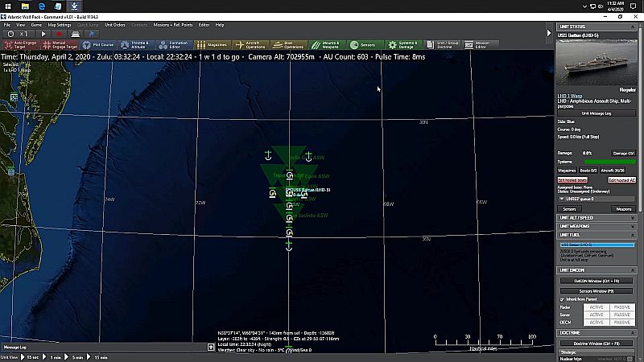Open the Plot Course tool
The height and width of the screenshot is (362, 644).
pyautogui.click(x=98, y=45)
